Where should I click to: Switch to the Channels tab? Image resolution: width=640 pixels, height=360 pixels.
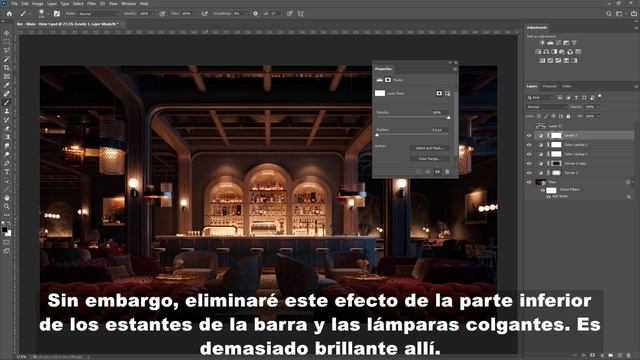549,87
